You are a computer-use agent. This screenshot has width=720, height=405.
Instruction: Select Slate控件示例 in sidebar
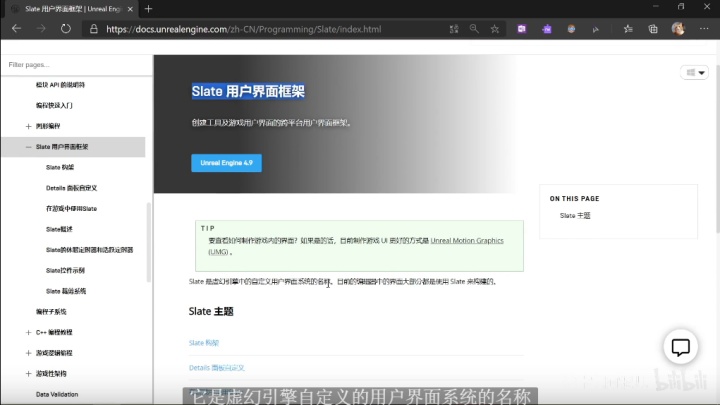(x=65, y=270)
